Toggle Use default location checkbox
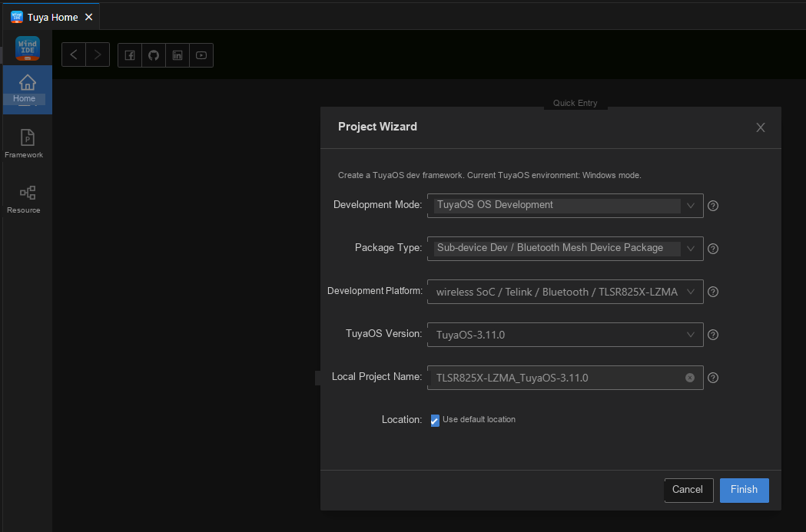This screenshot has width=806, height=532. coord(435,421)
